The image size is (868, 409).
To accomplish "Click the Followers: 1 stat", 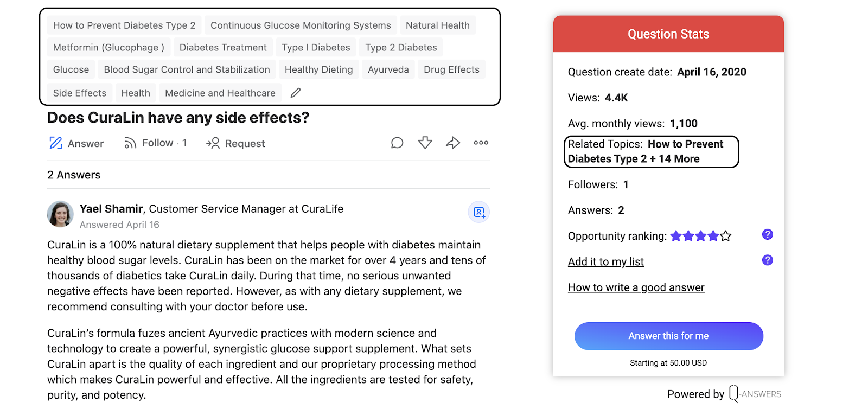I will (x=598, y=184).
